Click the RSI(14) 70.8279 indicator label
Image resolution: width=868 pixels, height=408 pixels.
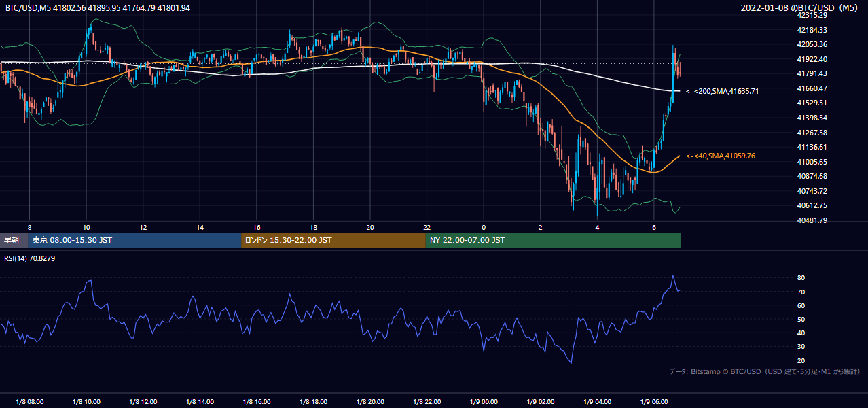31,258
